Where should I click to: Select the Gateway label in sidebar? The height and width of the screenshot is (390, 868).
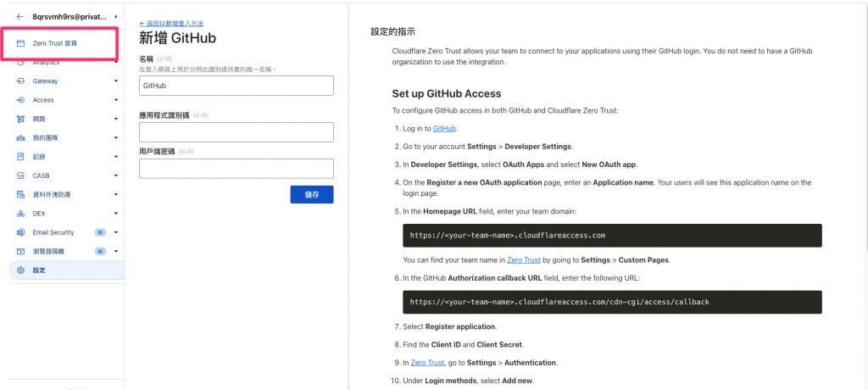point(45,81)
